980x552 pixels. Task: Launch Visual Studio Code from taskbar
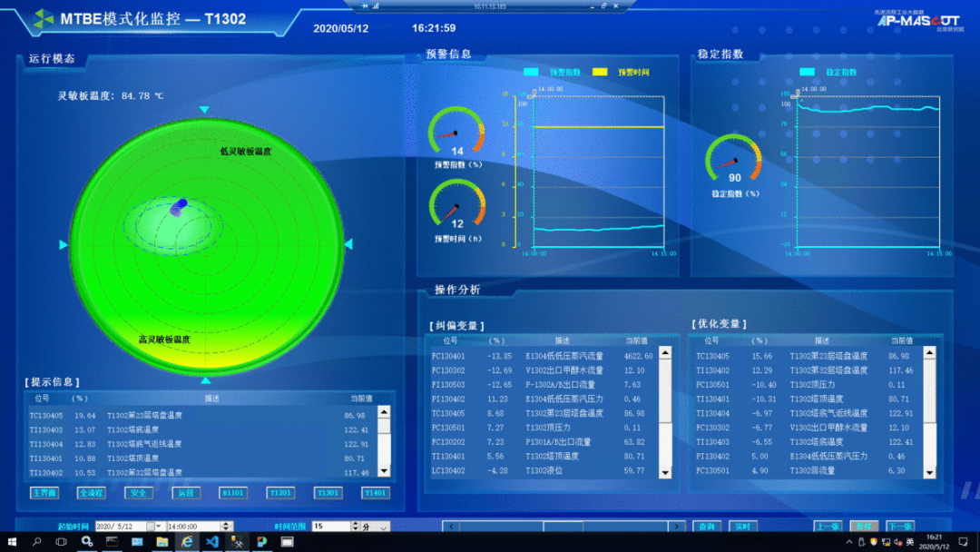[x=211, y=542]
